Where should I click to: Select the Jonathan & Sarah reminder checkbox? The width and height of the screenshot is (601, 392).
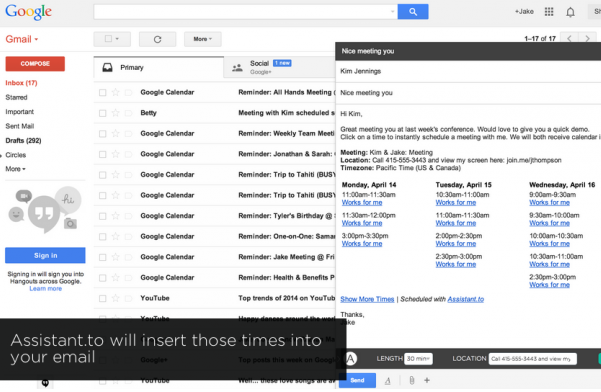(102, 154)
